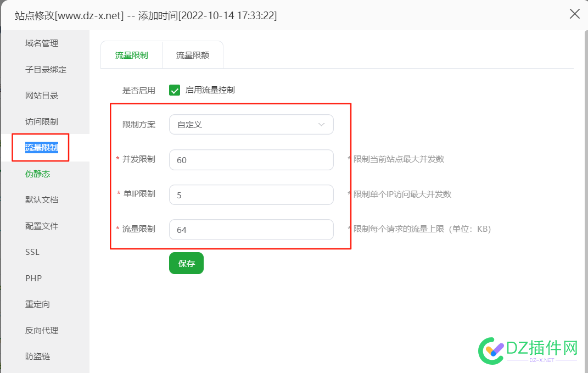Screen dimensions: 588x373
Task: Toggle the 启用流量控制 checkbox
Action: point(175,90)
